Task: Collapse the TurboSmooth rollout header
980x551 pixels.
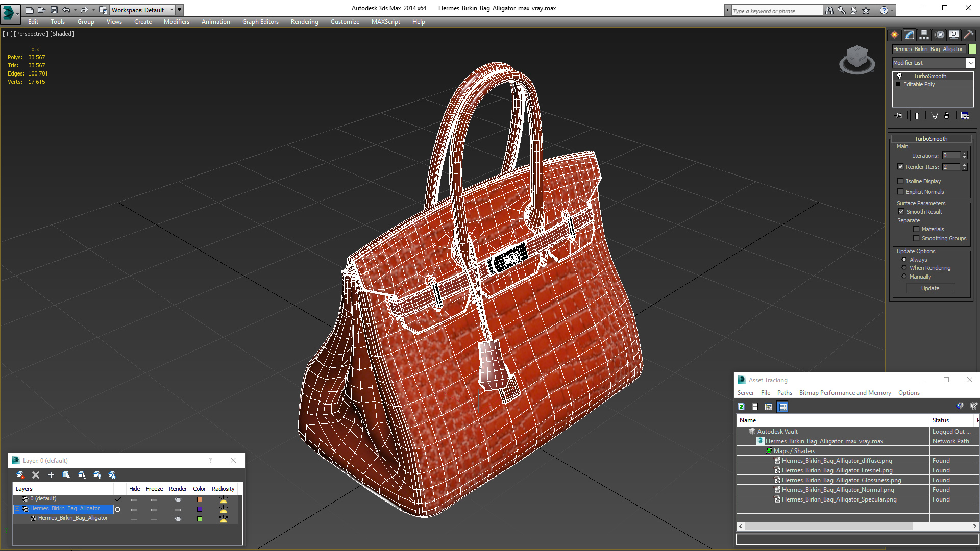Action: pyautogui.click(x=931, y=139)
